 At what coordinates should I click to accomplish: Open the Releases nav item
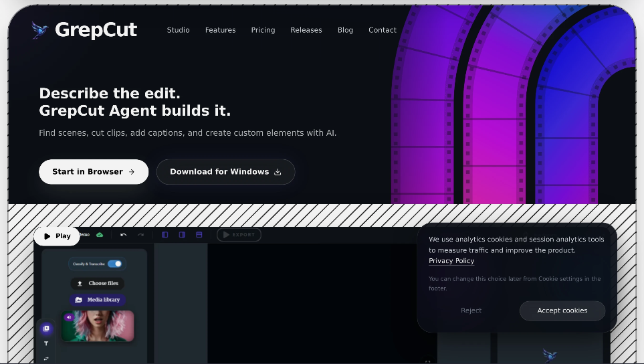[306, 30]
